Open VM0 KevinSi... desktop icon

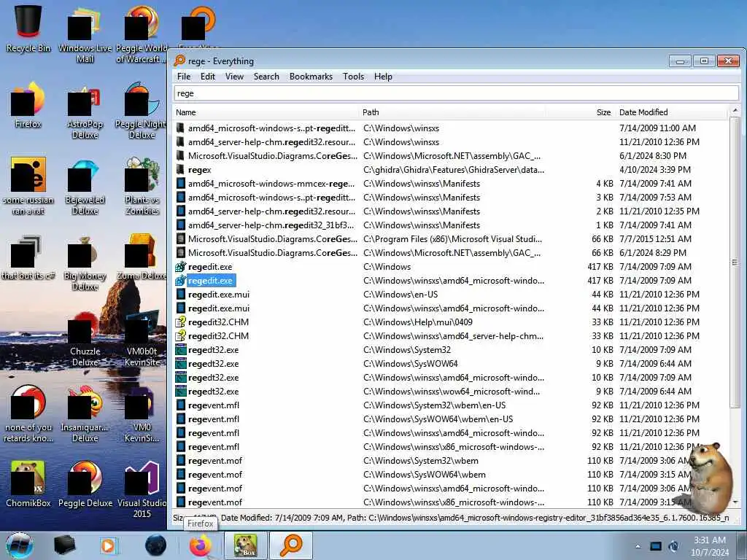click(142, 414)
